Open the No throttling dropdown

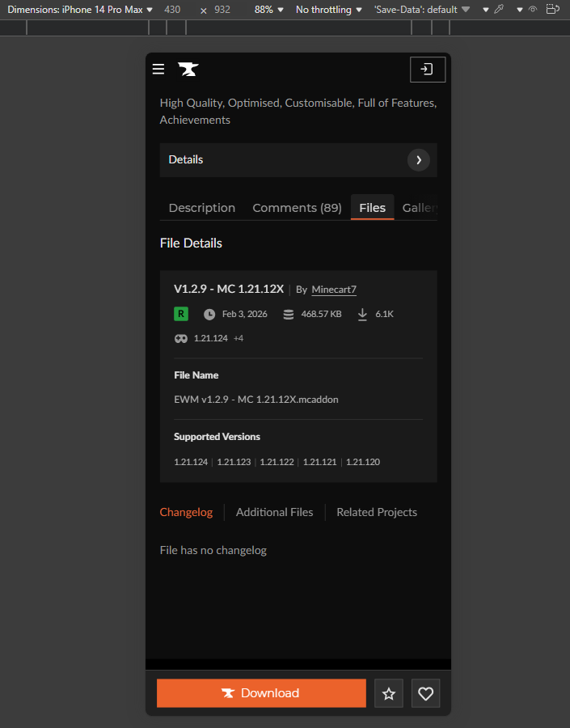pyautogui.click(x=328, y=10)
